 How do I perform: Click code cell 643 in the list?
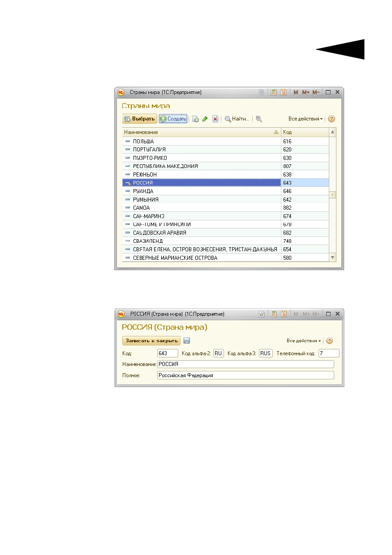point(305,183)
